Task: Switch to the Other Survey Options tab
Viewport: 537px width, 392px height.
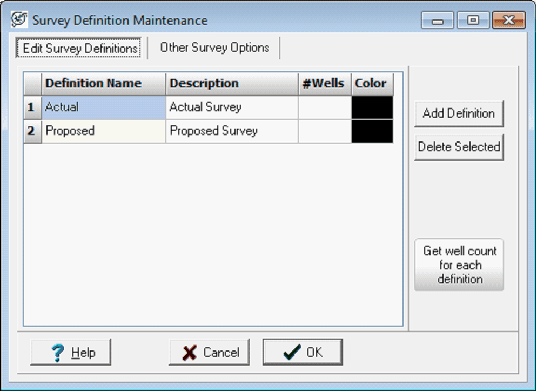Action: (214, 48)
